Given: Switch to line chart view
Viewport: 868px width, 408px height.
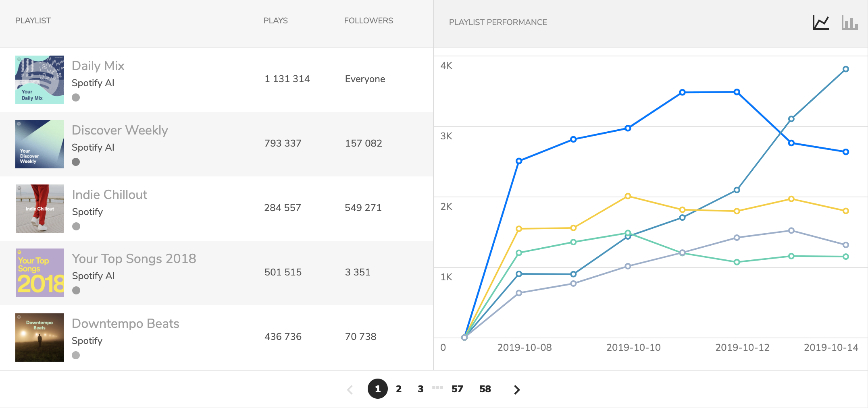Looking at the screenshot, I should click(x=820, y=23).
